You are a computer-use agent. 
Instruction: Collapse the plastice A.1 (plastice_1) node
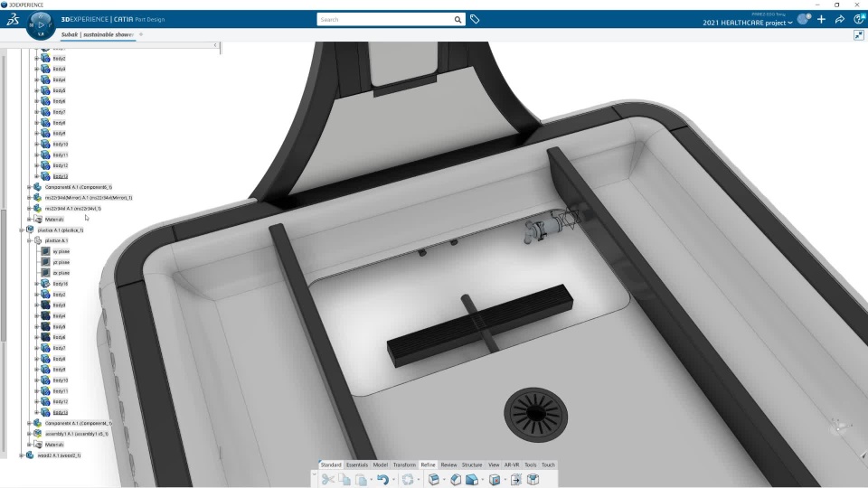22,230
